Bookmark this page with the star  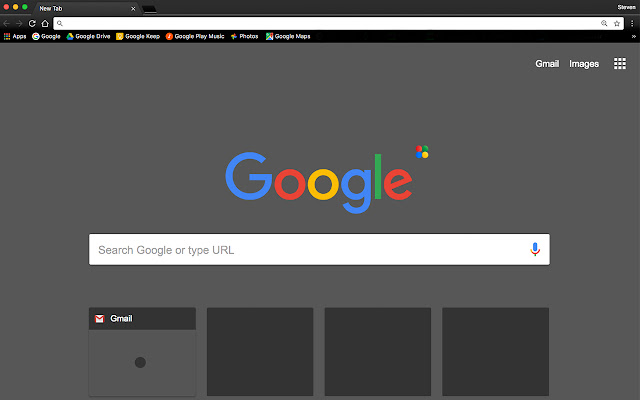[x=617, y=23]
